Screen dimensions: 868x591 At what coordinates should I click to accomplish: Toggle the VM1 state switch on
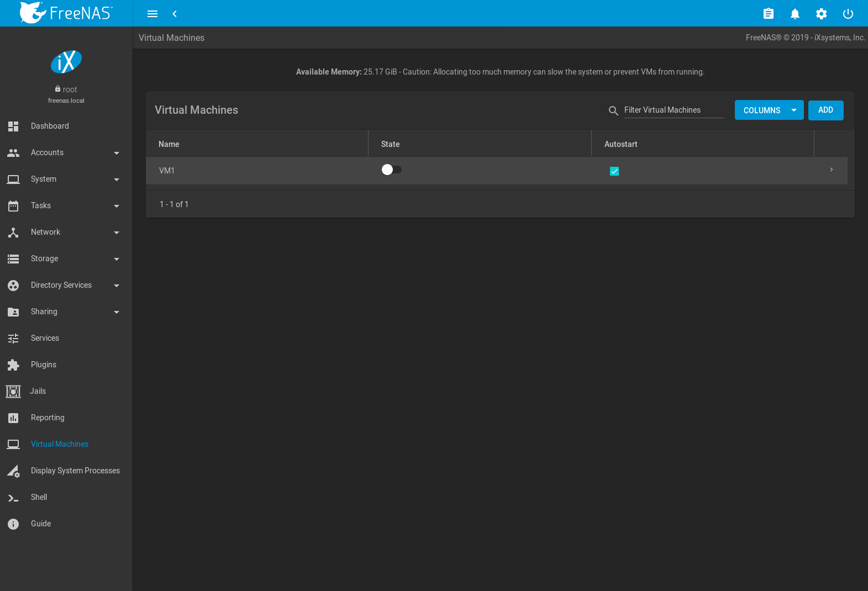pos(391,170)
